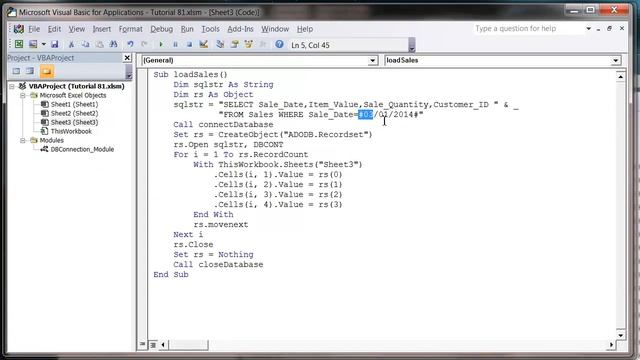The image size is (640, 360).
Task: Select Sheet2 (Sheet2) in project tree
Action: click(x=74, y=113)
